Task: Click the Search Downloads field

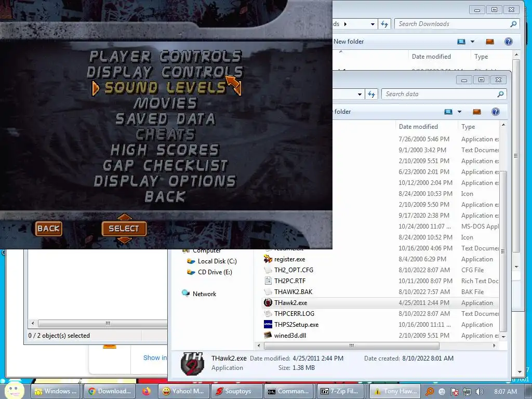Action: pos(457,24)
